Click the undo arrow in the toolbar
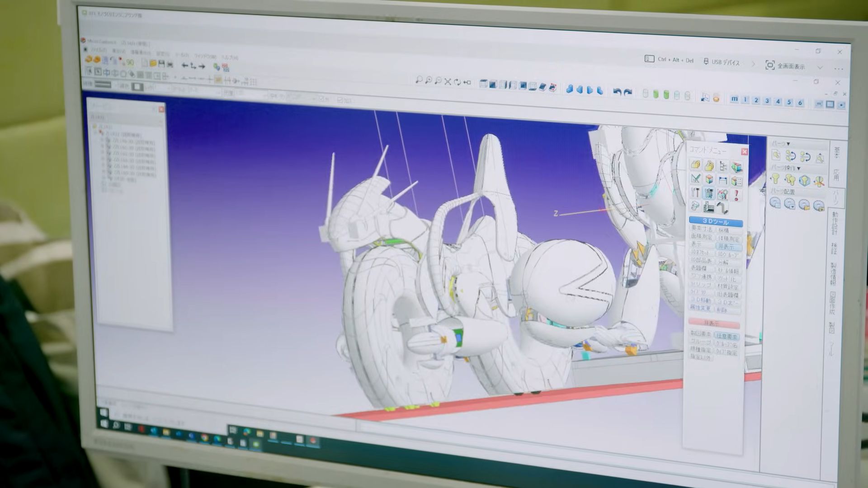 pos(617,92)
